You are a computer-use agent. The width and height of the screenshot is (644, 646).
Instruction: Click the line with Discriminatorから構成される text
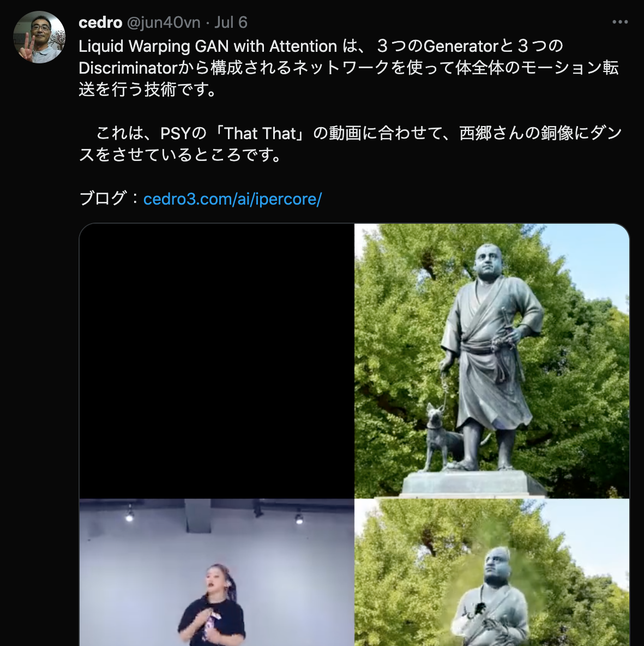348,68
